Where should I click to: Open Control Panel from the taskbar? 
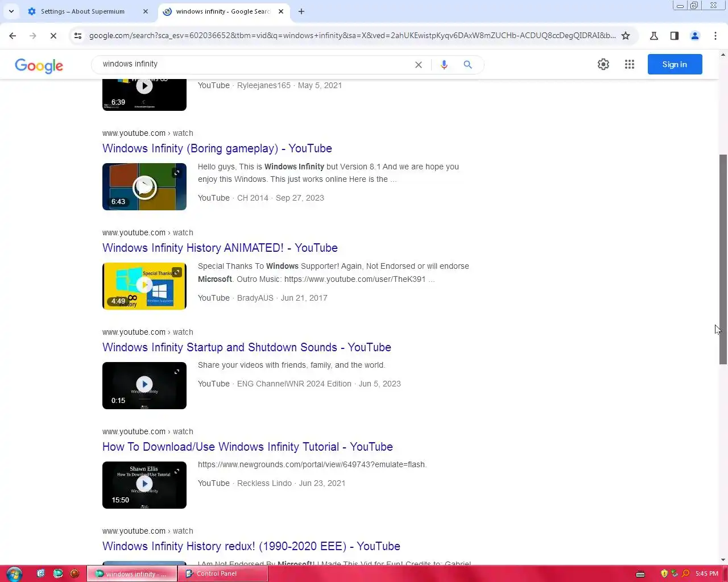click(222, 573)
